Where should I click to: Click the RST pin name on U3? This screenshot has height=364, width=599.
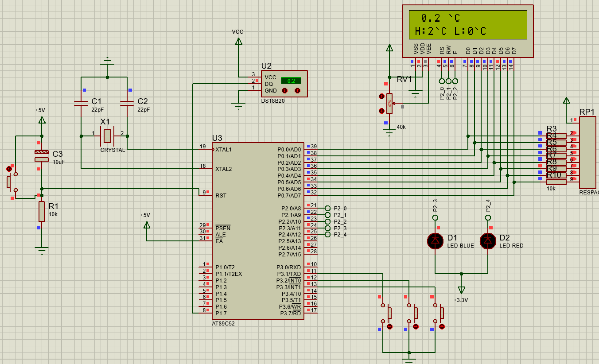(x=221, y=195)
